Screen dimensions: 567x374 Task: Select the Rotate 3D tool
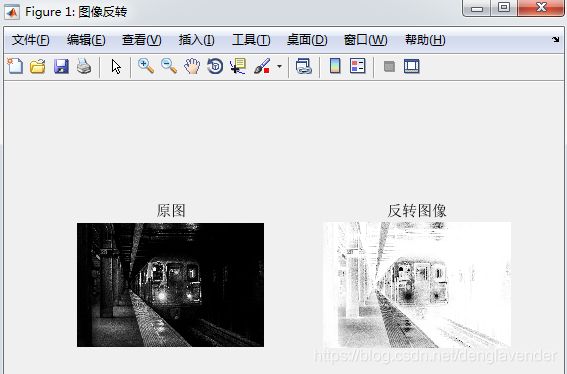pos(215,66)
